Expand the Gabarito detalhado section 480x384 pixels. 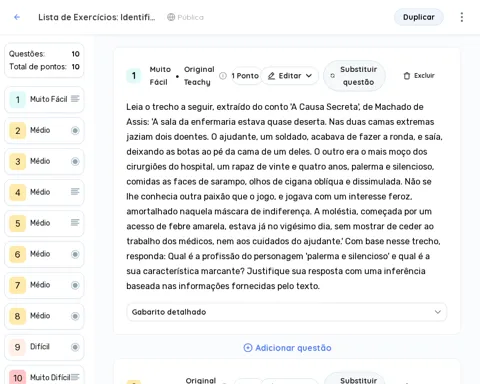pos(286,312)
